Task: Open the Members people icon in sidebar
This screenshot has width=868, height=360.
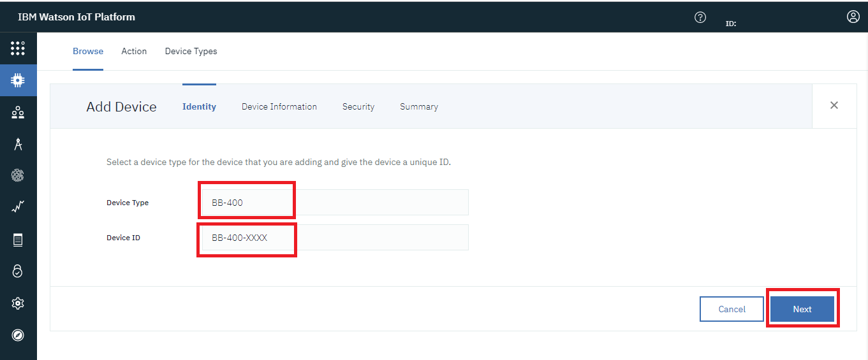Action: (x=18, y=113)
